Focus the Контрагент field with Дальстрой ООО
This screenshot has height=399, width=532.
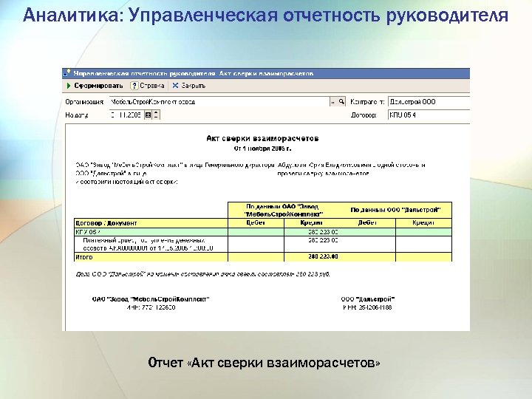(x=429, y=101)
